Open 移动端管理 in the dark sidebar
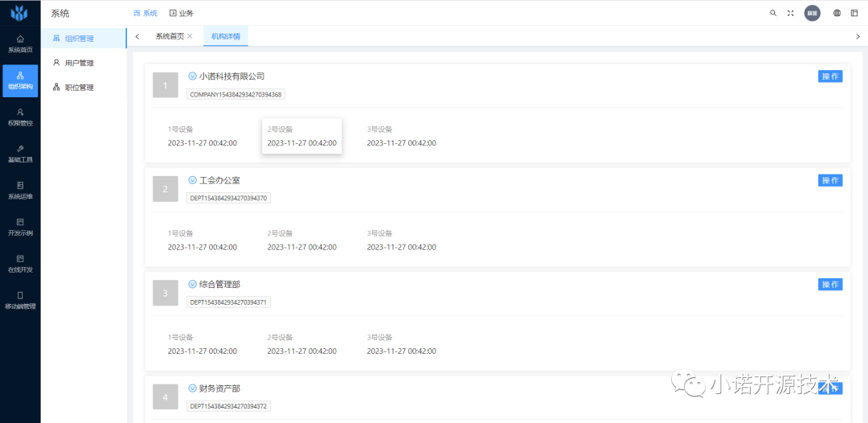Image resolution: width=868 pixels, height=423 pixels. [x=20, y=300]
